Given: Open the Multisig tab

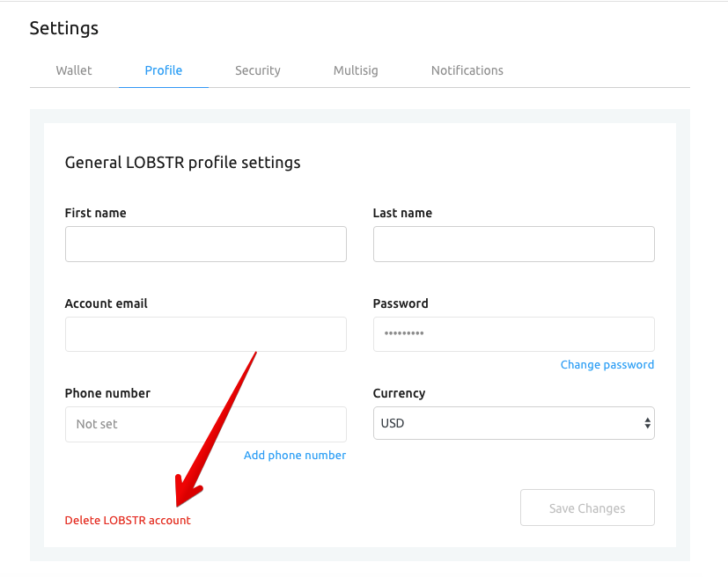Looking at the screenshot, I should (x=356, y=70).
